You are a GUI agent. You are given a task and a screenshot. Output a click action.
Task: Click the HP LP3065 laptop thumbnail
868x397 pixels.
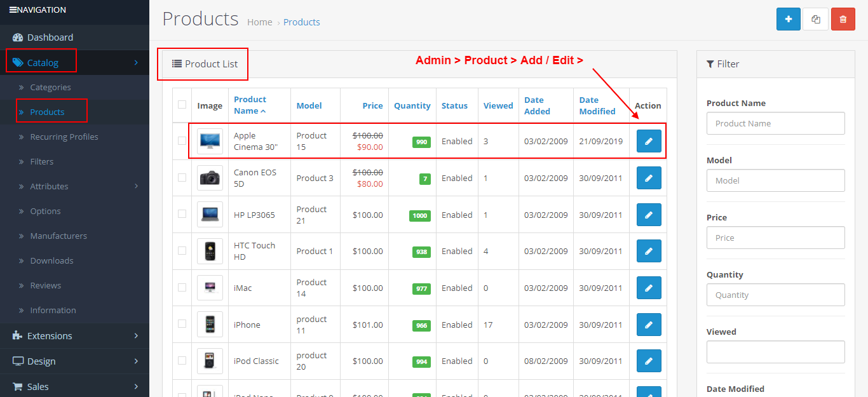210,215
